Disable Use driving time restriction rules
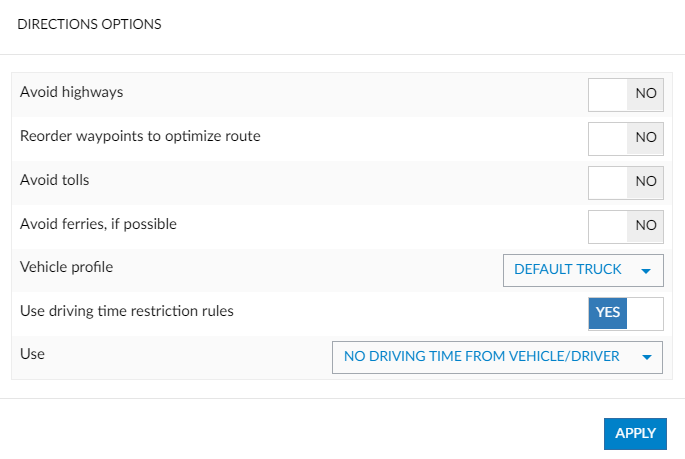The width and height of the screenshot is (685, 459). [x=626, y=312]
